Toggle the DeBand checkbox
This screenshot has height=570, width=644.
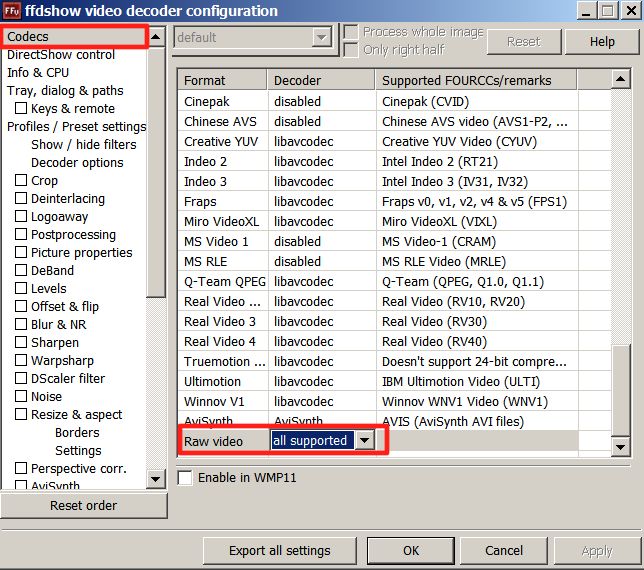(21, 271)
